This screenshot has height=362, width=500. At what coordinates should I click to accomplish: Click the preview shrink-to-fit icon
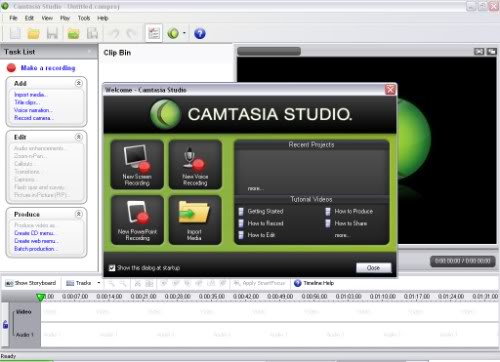479,51
